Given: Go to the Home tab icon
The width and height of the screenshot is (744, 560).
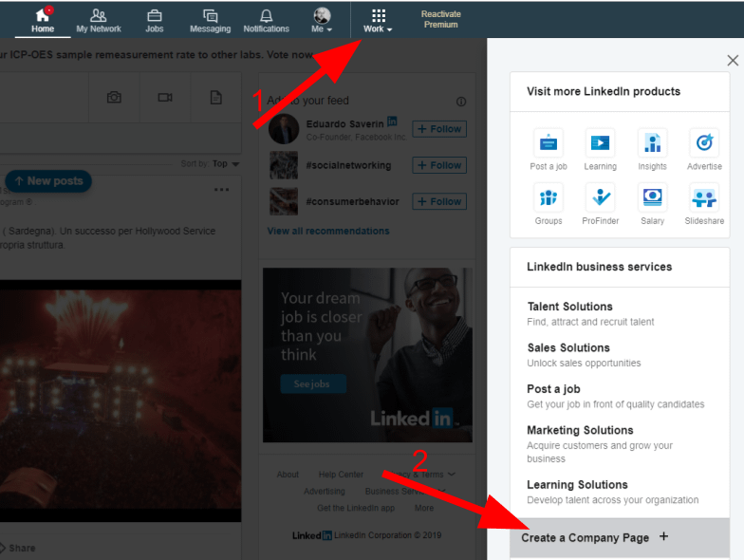Looking at the screenshot, I should [43, 15].
